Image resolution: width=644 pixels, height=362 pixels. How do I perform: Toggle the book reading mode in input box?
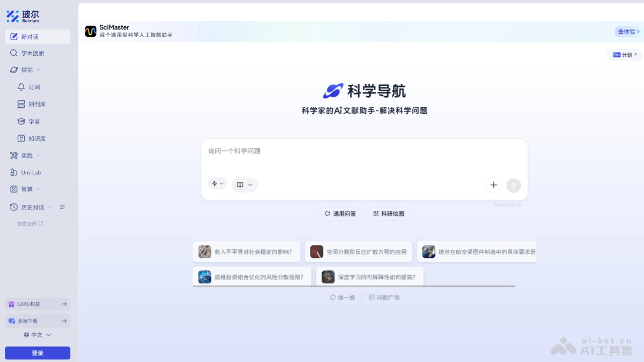point(244,184)
